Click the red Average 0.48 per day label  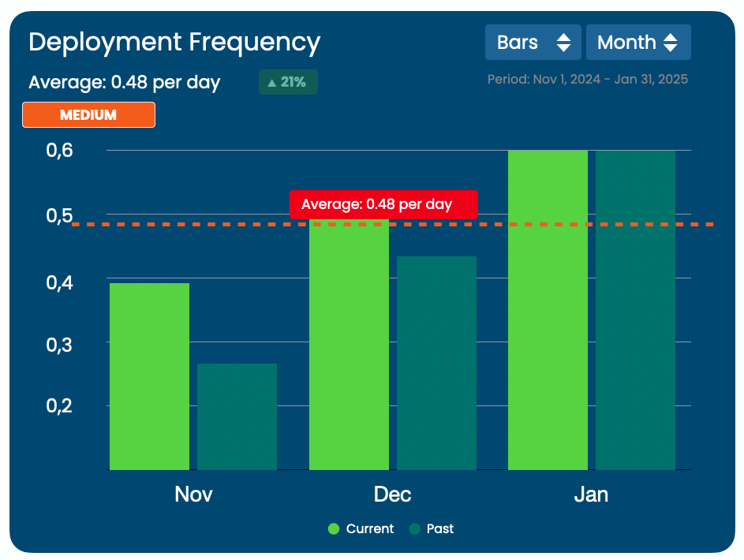(x=383, y=204)
